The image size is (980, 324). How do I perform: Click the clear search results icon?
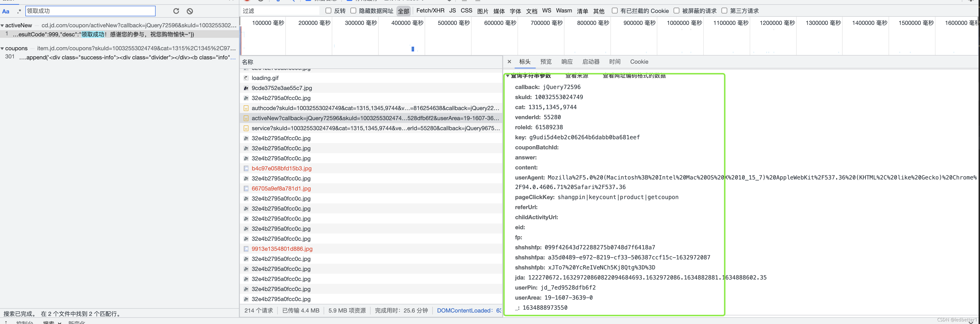pos(190,11)
